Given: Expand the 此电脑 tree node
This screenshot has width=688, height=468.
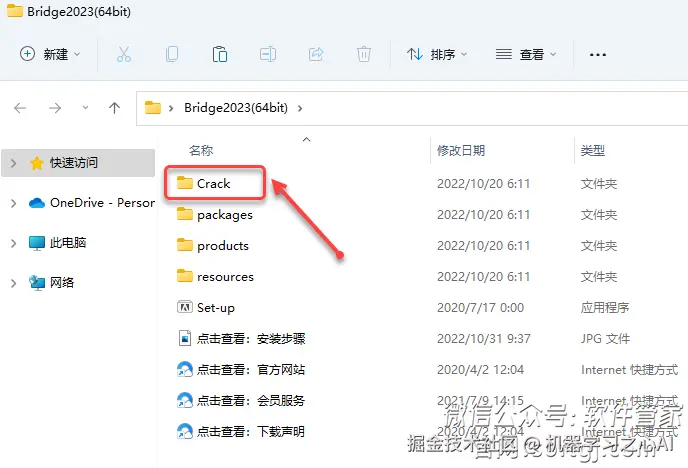Looking at the screenshot, I should click(13, 243).
